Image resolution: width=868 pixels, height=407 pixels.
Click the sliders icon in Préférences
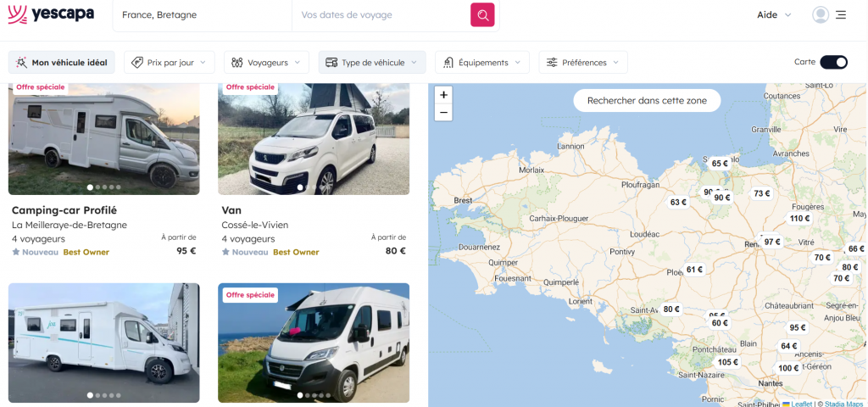pyautogui.click(x=552, y=63)
